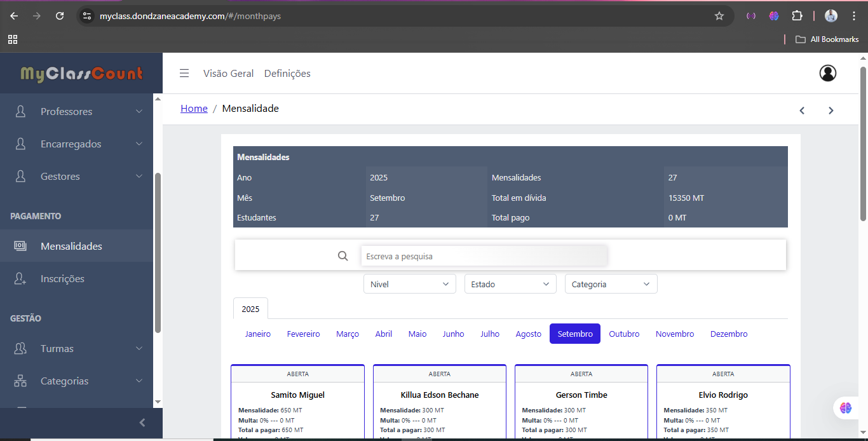
Task: Click the Home breadcrumb link
Action: [x=194, y=109]
